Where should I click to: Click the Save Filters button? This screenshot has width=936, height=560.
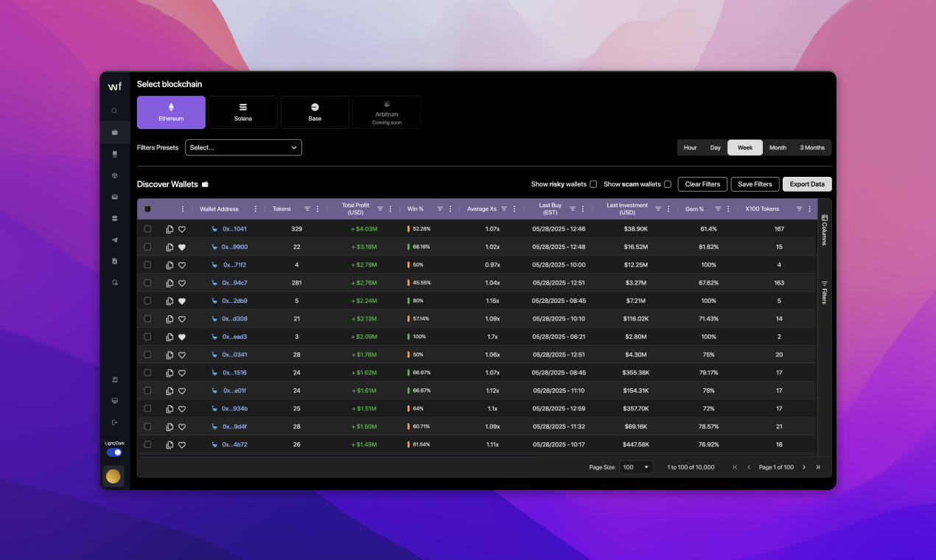click(755, 184)
